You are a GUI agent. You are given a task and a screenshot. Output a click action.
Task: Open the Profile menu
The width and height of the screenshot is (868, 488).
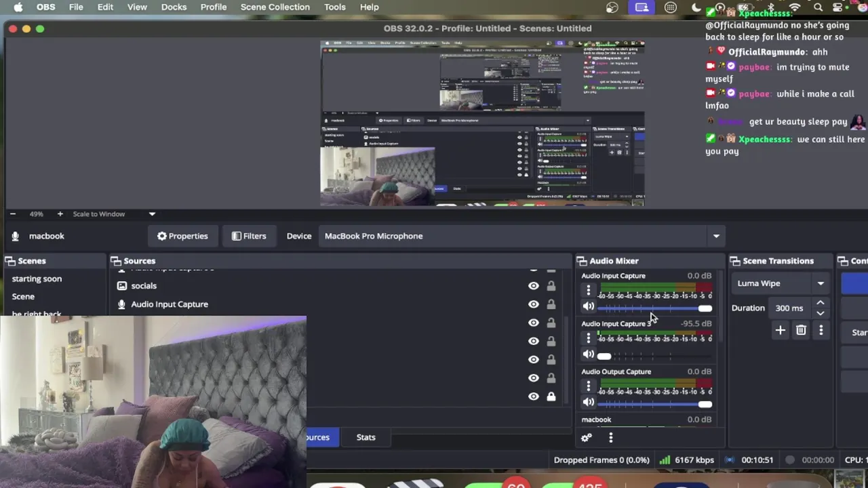pos(214,7)
